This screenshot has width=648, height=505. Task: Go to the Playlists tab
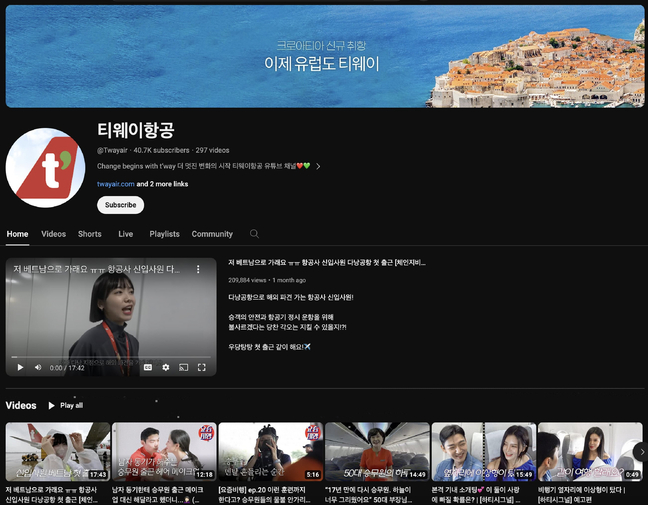point(164,234)
